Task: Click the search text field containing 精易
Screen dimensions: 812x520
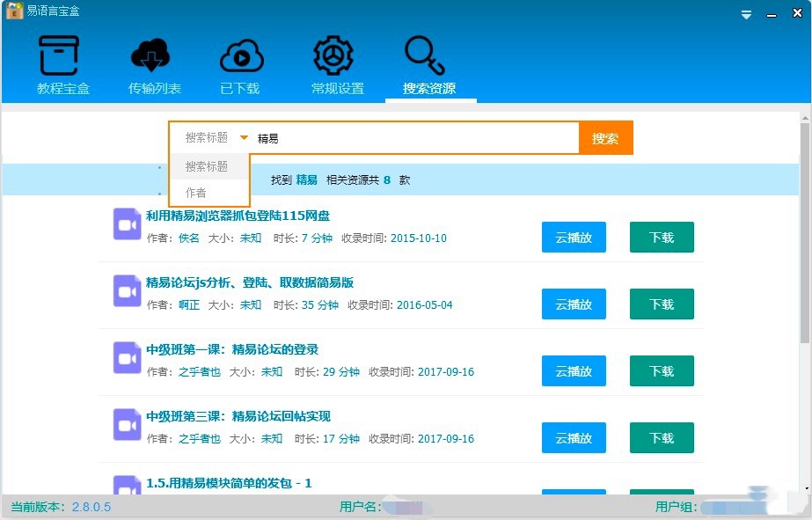Action: [413, 138]
